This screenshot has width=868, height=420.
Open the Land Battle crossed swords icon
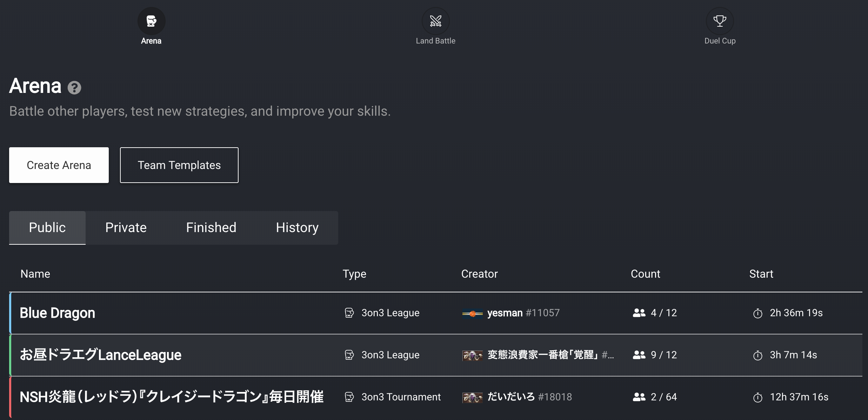click(x=435, y=21)
